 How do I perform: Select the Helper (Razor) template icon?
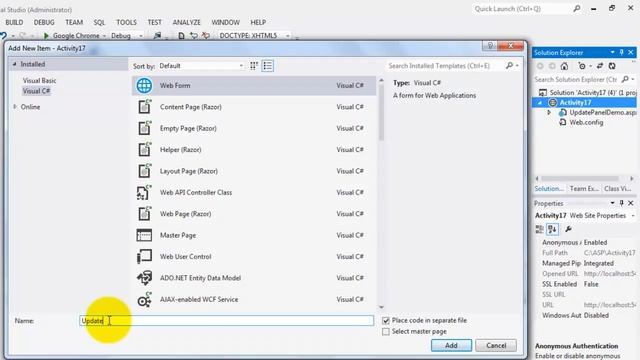[x=144, y=150]
